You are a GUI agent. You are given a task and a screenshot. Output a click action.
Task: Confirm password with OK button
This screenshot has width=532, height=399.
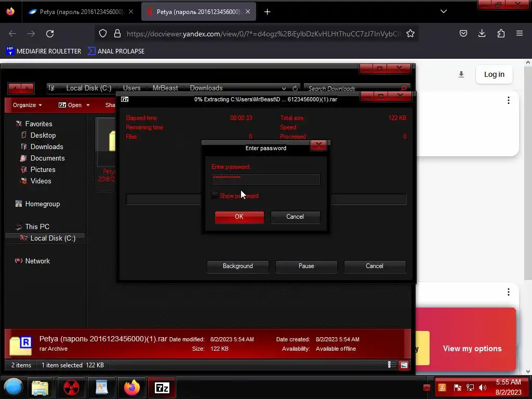pos(239,217)
